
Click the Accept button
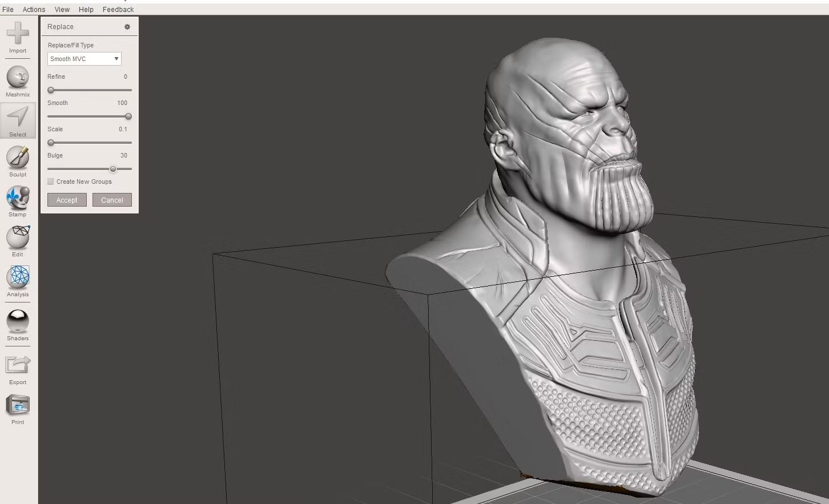coord(67,200)
